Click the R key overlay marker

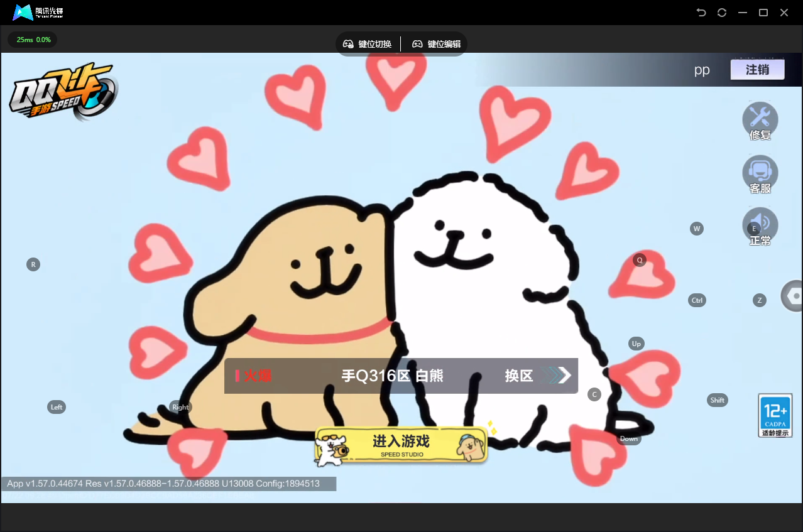click(x=33, y=264)
